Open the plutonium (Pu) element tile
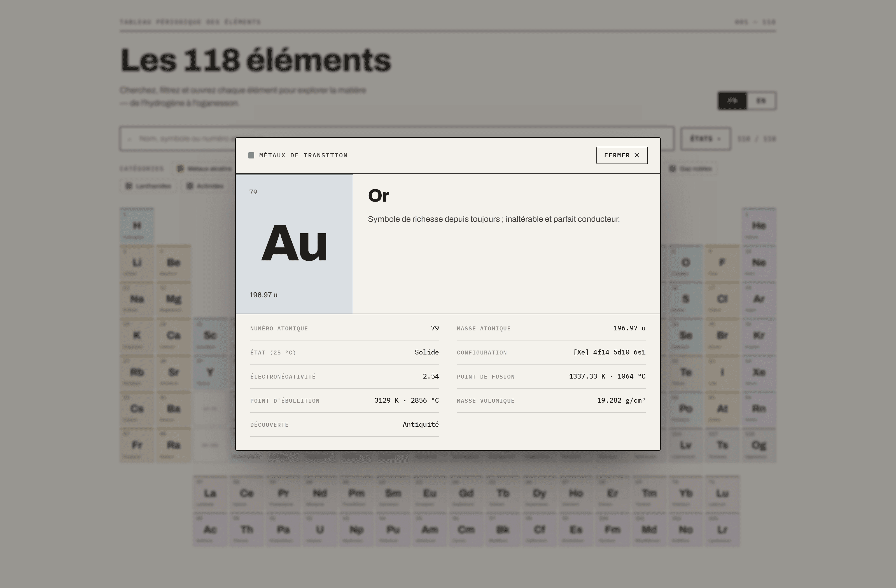Viewport: 896px width, 588px height. tap(393, 530)
